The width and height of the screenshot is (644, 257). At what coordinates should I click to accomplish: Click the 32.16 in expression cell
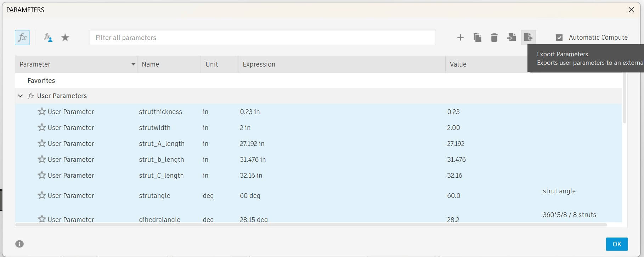(251, 175)
